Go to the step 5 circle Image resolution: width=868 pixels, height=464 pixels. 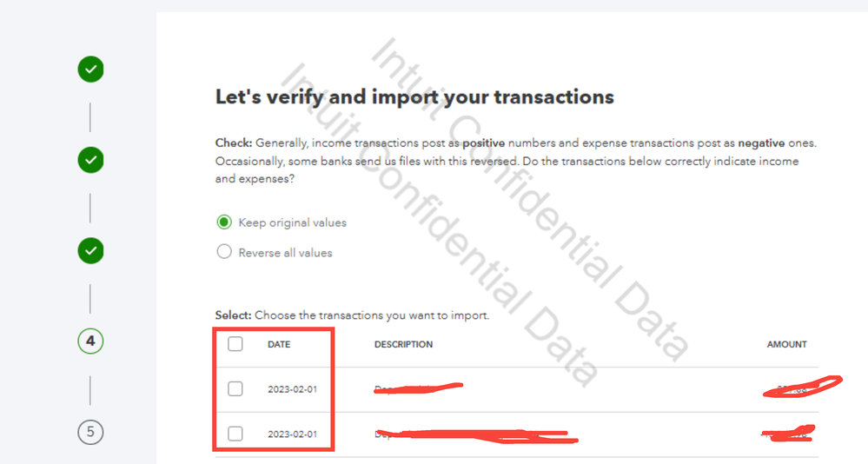click(x=90, y=432)
